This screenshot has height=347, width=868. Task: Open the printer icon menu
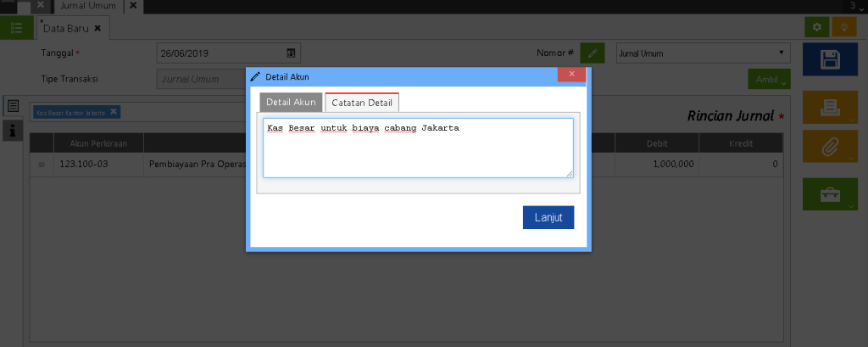point(830,107)
